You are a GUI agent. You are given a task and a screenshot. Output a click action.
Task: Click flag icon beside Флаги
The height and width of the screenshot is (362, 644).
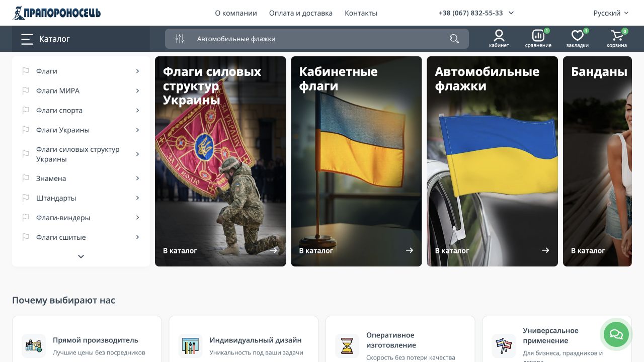click(x=26, y=71)
